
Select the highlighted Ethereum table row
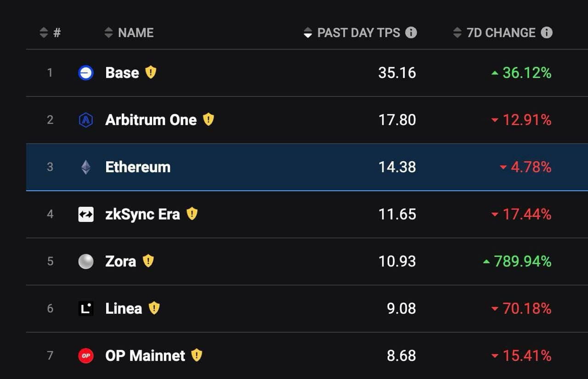pyautogui.click(x=294, y=167)
